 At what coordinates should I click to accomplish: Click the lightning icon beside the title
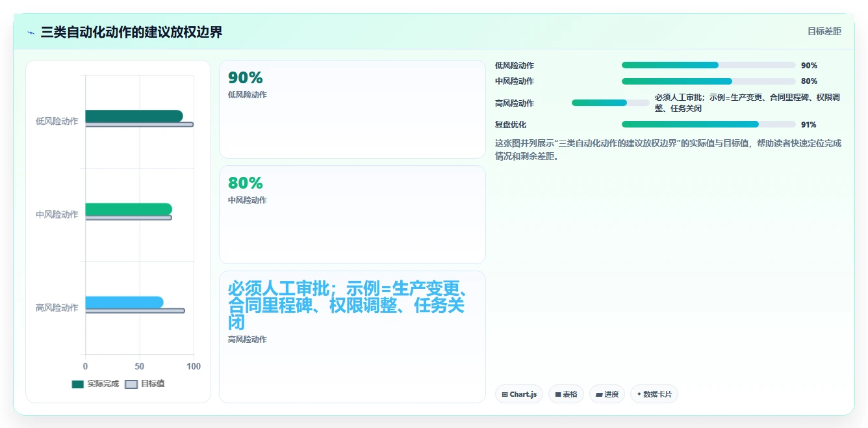tap(31, 32)
